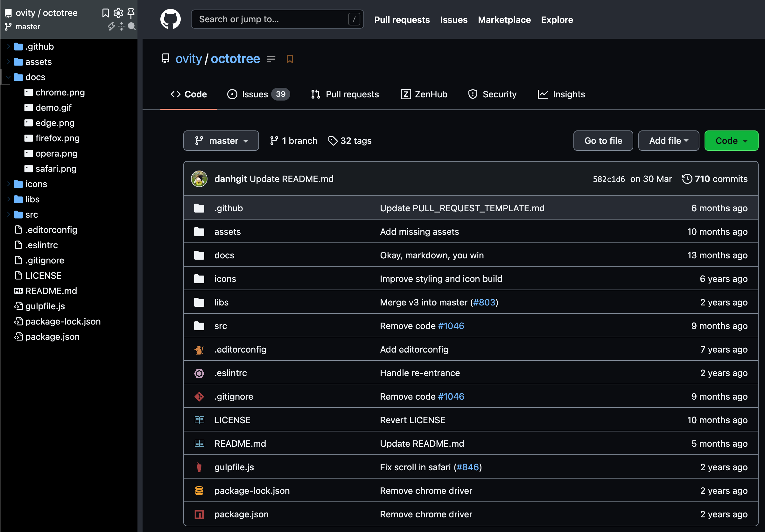Pin the Octotree sidebar
The width and height of the screenshot is (765, 532).
(131, 13)
